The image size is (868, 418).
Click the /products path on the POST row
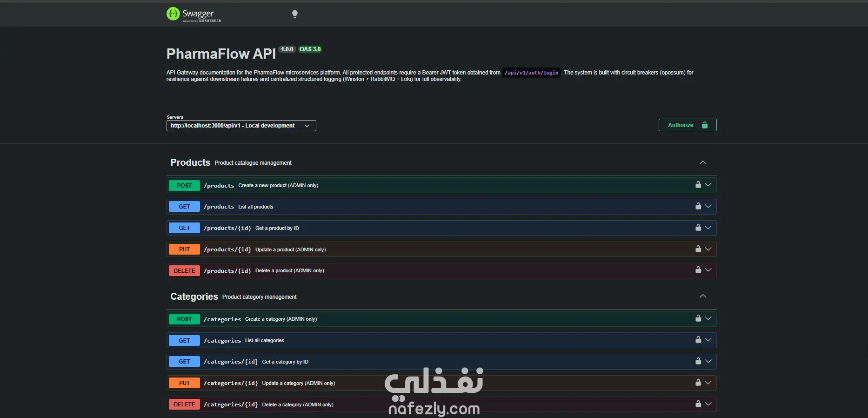pos(219,186)
